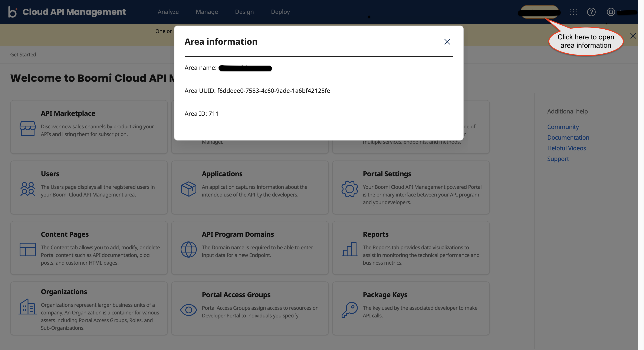The image size is (644, 350).
Task: Open the Documentation link
Action: tap(568, 138)
